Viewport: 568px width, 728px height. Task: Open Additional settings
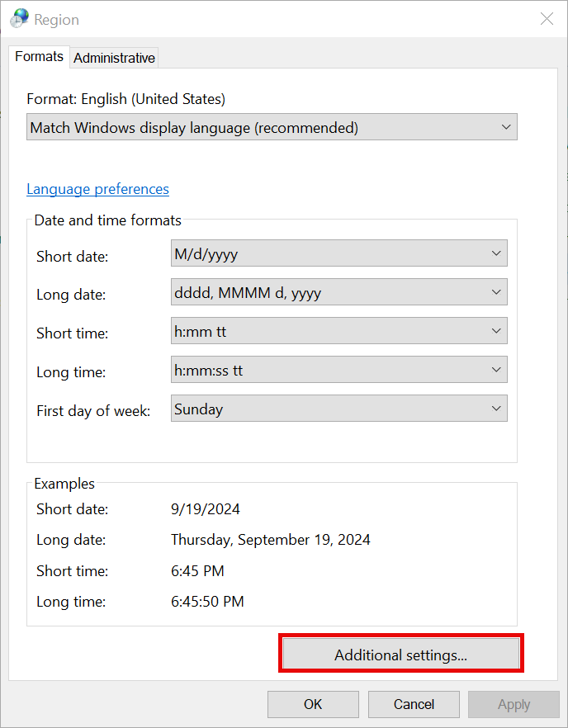pyautogui.click(x=400, y=655)
